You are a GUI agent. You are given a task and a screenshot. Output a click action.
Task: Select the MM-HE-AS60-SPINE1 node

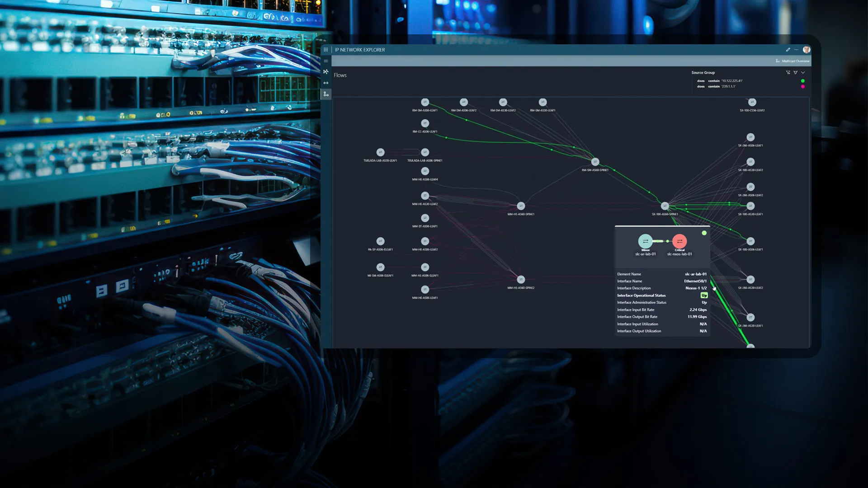click(x=521, y=206)
